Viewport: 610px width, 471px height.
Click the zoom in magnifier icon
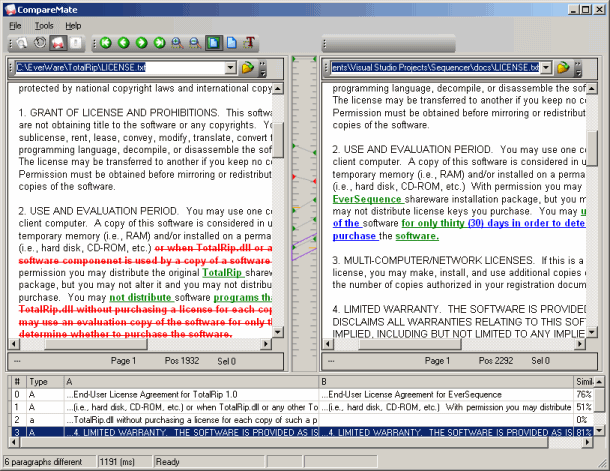[x=177, y=43]
